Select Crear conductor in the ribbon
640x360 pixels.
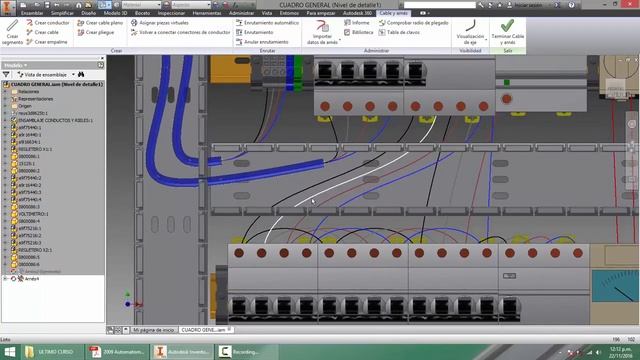[48, 23]
